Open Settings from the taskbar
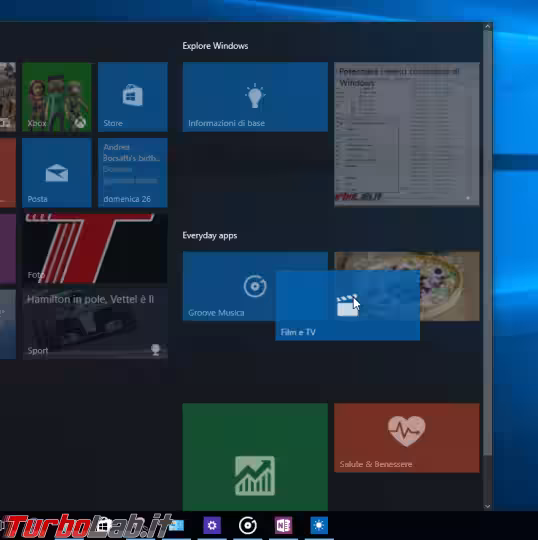 [212, 525]
